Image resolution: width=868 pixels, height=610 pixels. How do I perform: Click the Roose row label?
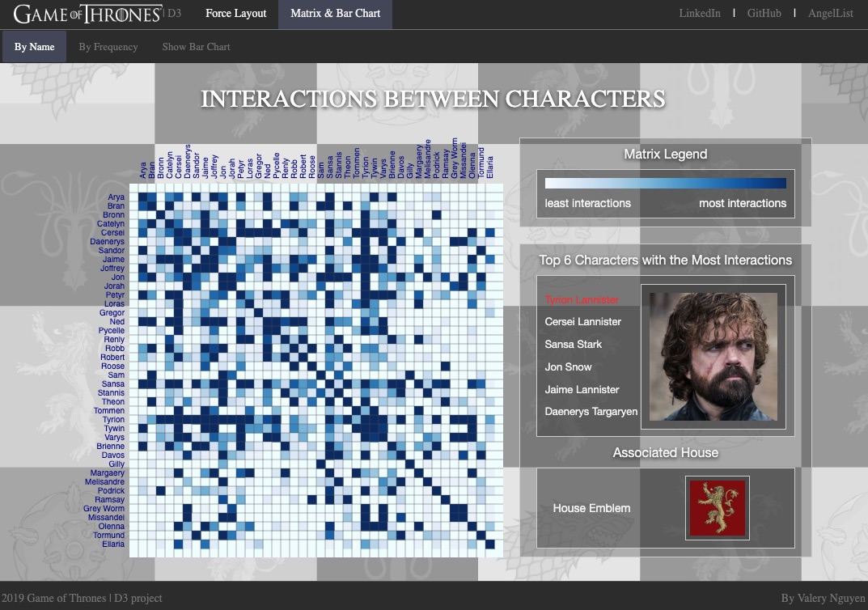113,366
